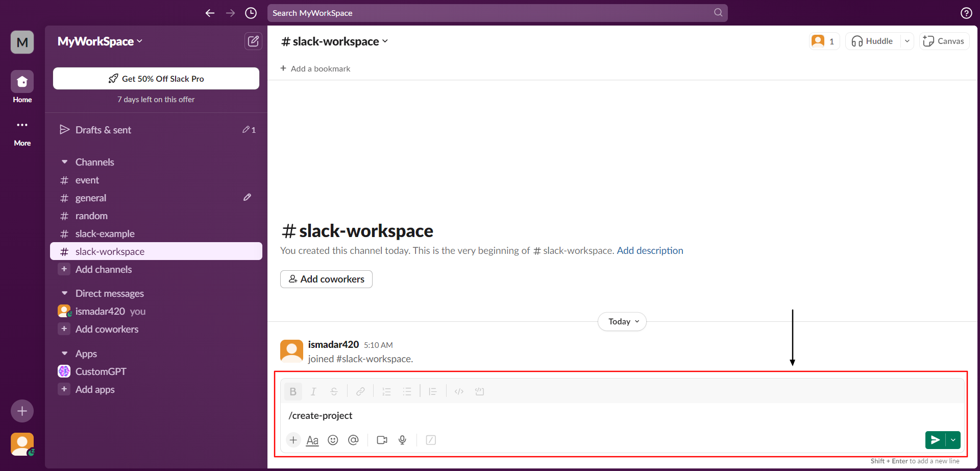
Task: Click the general channel draft pencil icon
Action: pos(247,198)
